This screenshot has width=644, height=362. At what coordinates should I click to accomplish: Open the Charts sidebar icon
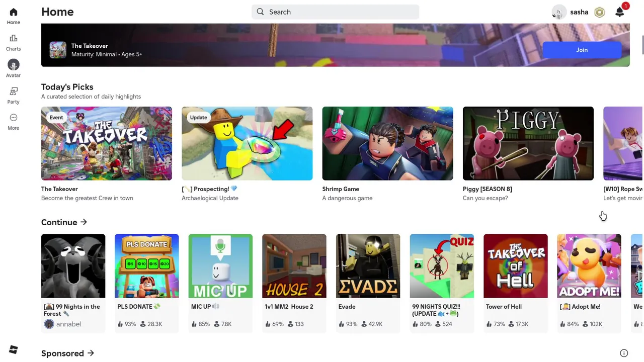[x=14, y=38]
